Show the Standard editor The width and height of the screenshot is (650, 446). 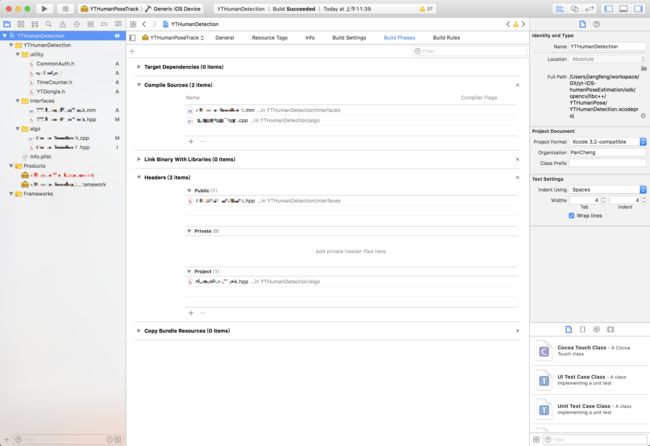pyautogui.click(x=560, y=9)
